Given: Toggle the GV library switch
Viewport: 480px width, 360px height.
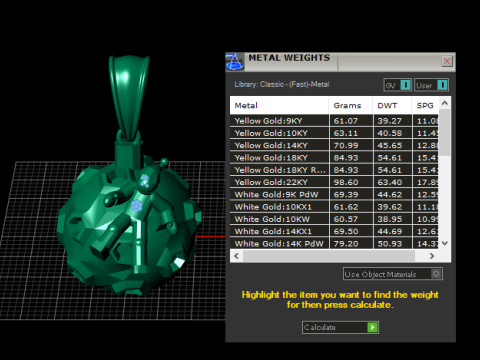Looking at the screenshot, I should tap(398, 85).
